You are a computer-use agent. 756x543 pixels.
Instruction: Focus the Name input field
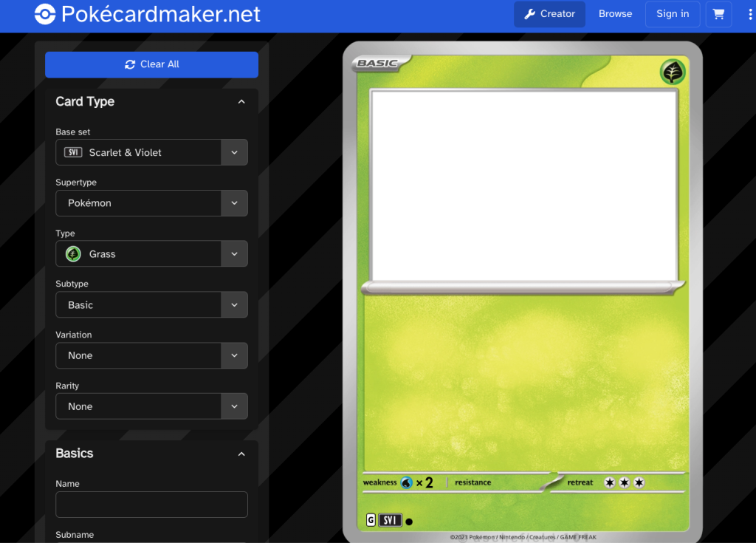click(152, 505)
